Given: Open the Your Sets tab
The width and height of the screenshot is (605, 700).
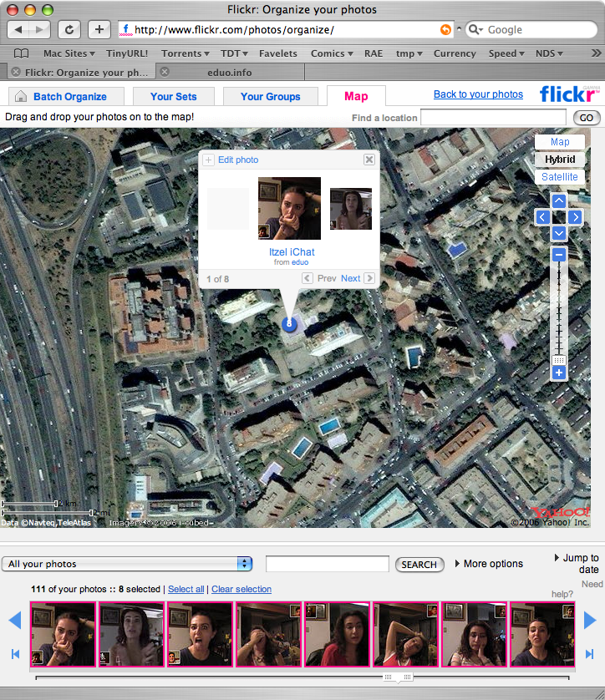Looking at the screenshot, I should pos(174,96).
